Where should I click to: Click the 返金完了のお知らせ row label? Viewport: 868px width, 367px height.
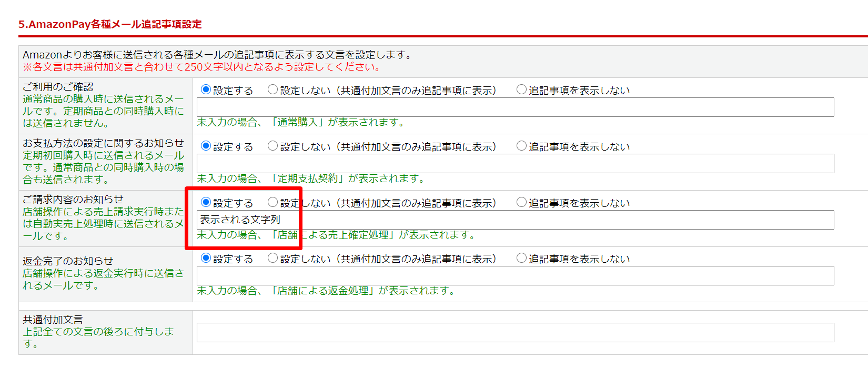pos(68,261)
